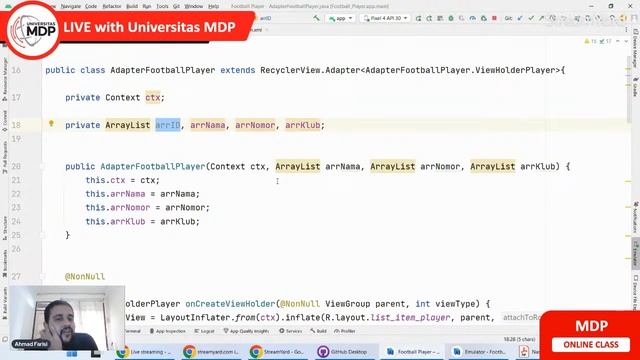Switch to streamyard.com Chrome taskbar window
This screenshot has height=360, width=640.
[211, 351]
